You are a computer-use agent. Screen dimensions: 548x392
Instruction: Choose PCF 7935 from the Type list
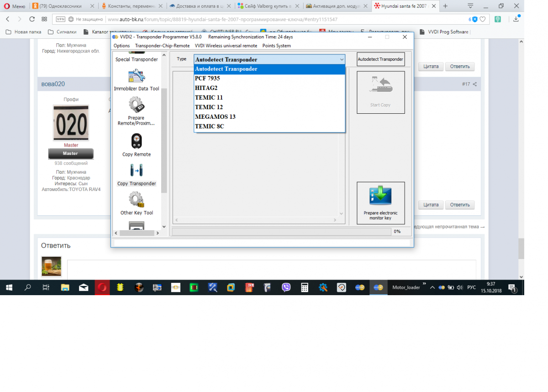[269, 79]
